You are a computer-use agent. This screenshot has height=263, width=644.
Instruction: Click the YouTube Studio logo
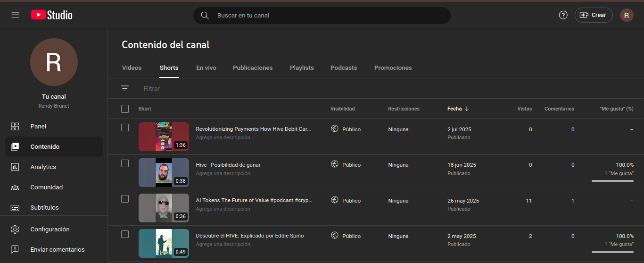(x=52, y=15)
